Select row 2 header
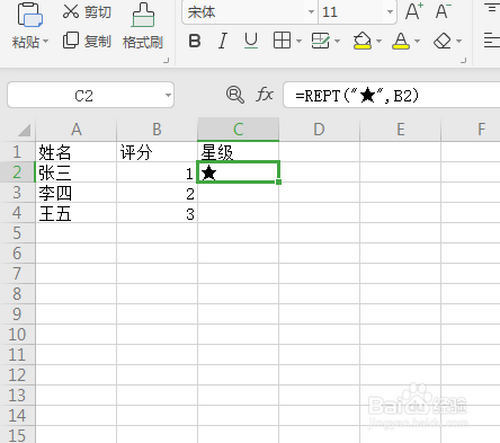This screenshot has height=443, width=500. pyautogui.click(x=17, y=172)
